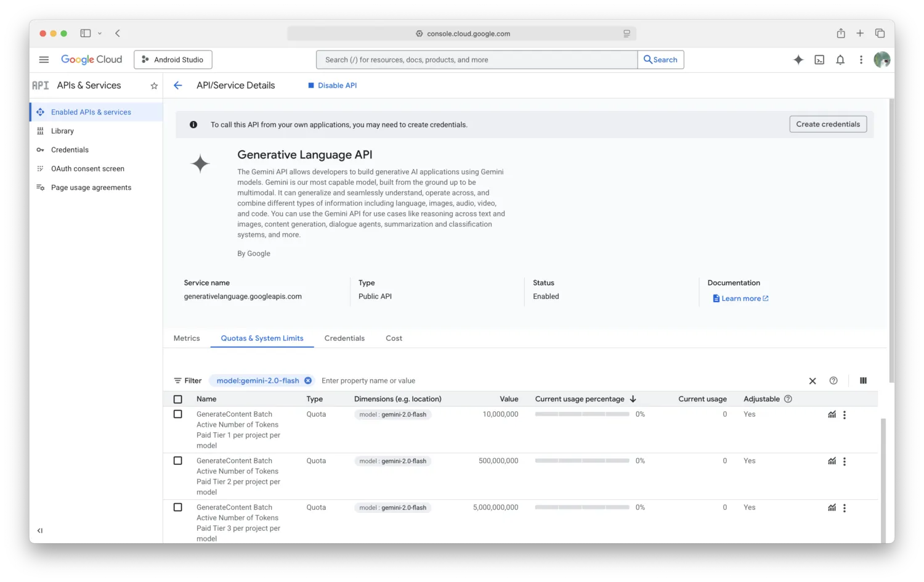This screenshot has height=582, width=924.
Task: Open the Library in APIs sidebar
Action: [x=62, y=131]
